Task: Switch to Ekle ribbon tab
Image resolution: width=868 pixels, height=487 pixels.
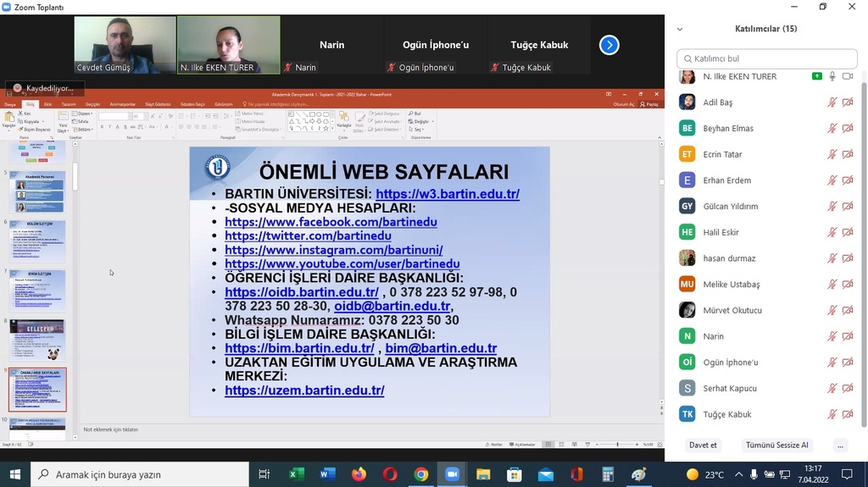Action: click(x=47, y=104)
